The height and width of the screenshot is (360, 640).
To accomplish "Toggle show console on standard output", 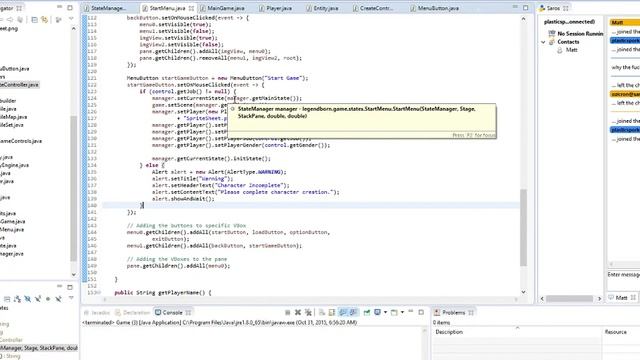I will tap(343, 313).
